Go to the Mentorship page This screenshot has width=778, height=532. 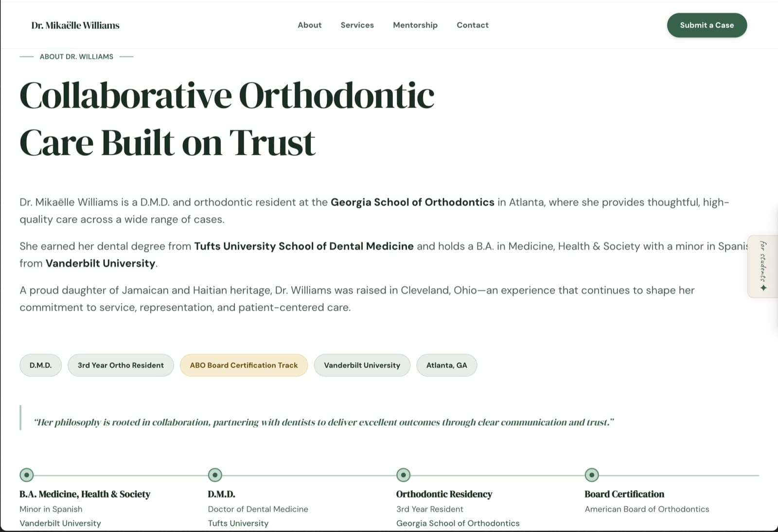(415, 25)
